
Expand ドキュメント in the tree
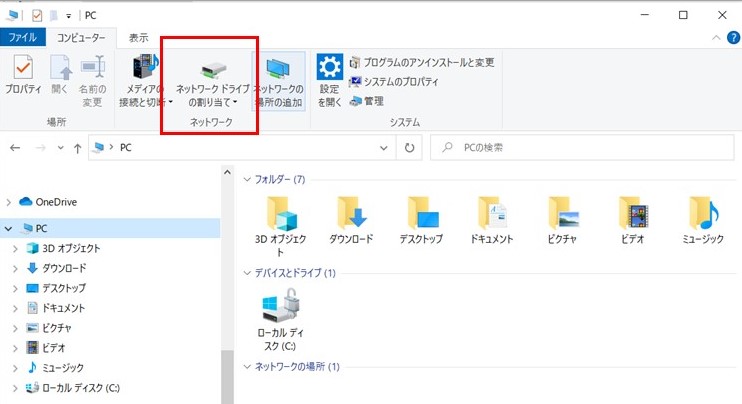(x=15, y=308)
